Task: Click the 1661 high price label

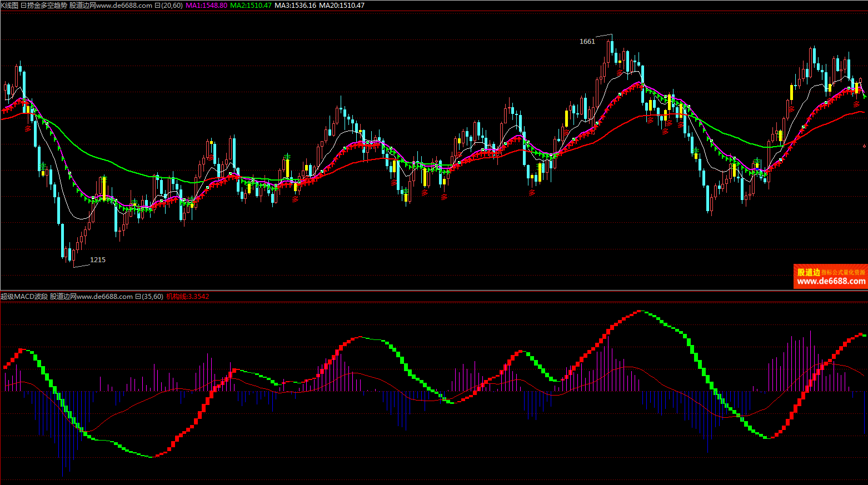Action: (587, 42)
